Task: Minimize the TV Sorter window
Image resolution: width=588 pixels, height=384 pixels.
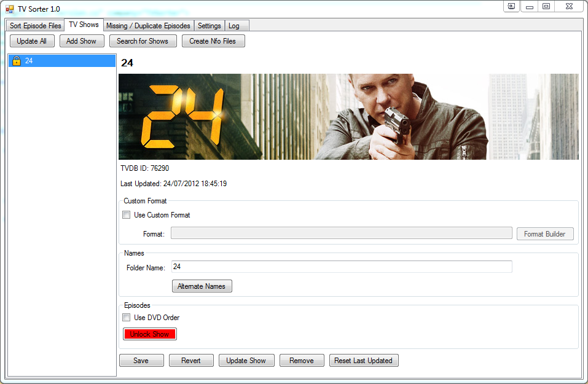Action: 529,6
